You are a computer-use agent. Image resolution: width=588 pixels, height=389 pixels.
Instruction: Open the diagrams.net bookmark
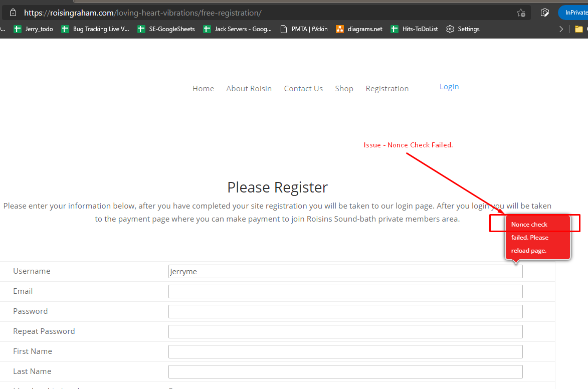coord(359,29)
